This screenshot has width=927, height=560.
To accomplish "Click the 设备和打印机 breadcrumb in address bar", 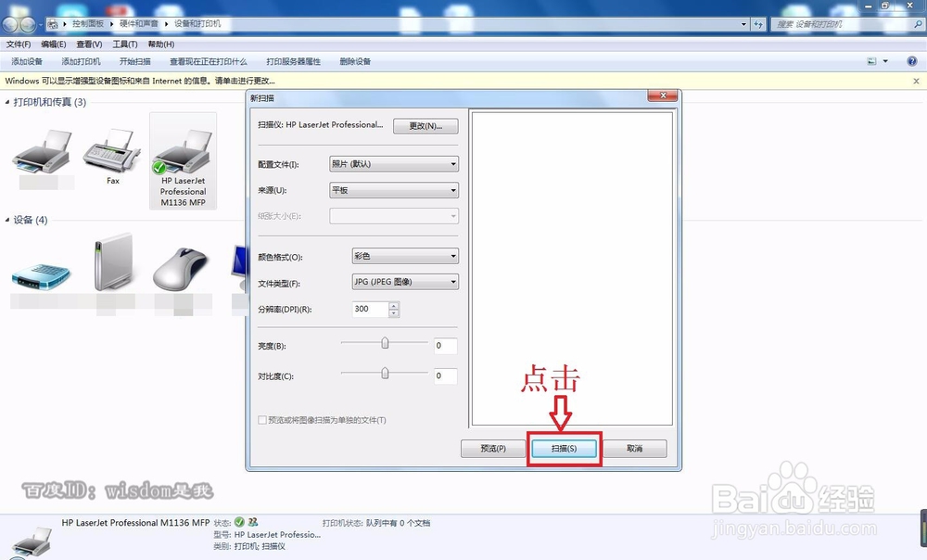I will point(197,24).
